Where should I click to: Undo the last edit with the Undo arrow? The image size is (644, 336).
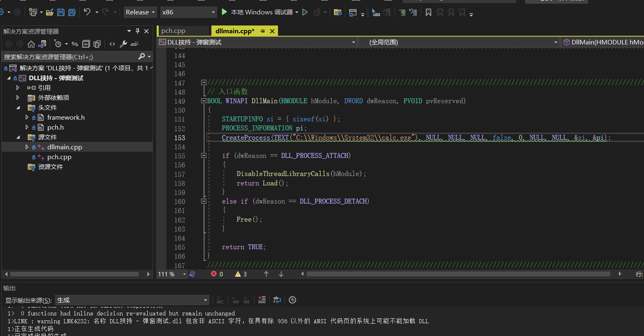(87, 12)
